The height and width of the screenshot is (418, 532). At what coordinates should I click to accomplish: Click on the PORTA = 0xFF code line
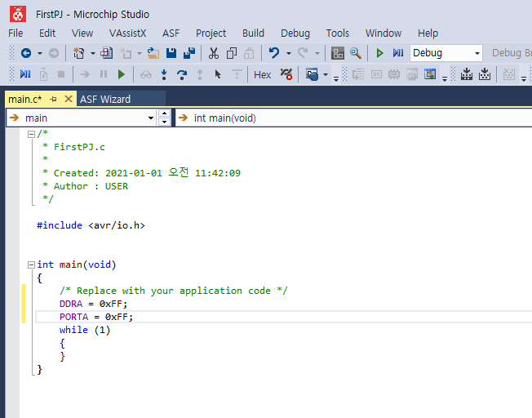[95, 317]
